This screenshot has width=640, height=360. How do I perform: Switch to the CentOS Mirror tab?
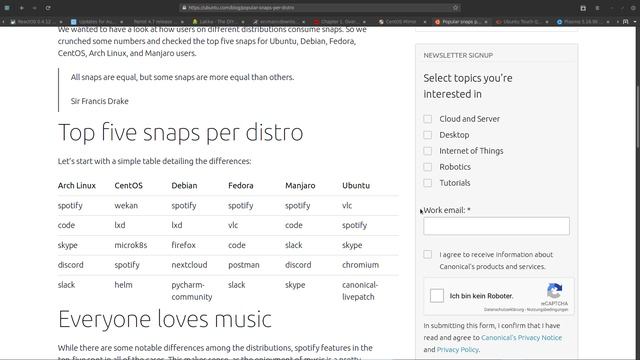[402, 22]
